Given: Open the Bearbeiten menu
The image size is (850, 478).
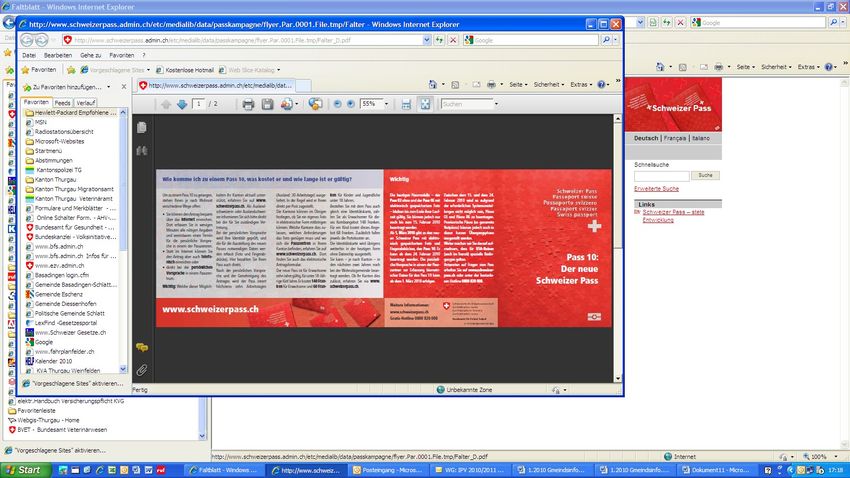Looking at the screenshot, I should click(58, 55).
